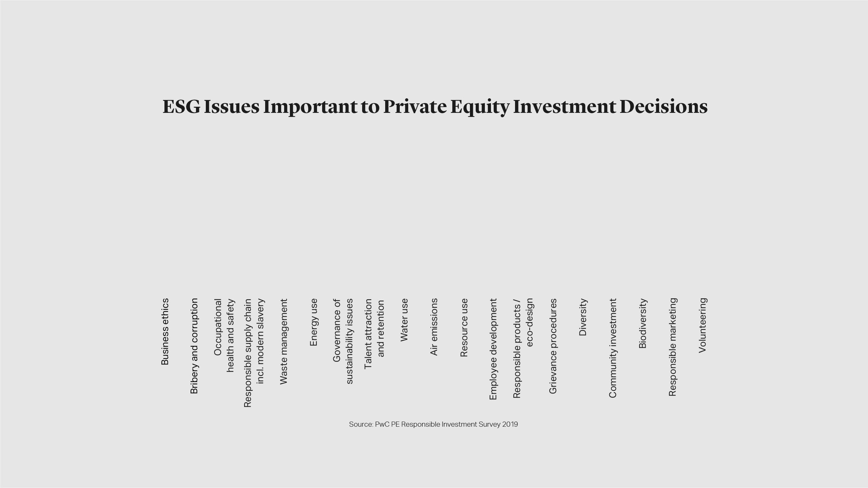Select the Biodiversity label
Viewport: 868px width, 488px height.
(643, 323)
